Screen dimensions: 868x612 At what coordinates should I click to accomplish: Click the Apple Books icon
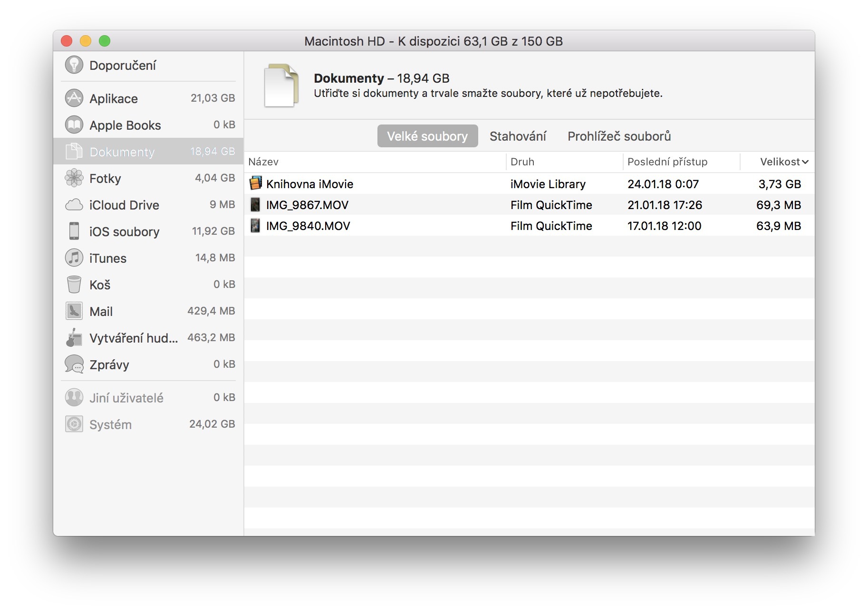74,125
